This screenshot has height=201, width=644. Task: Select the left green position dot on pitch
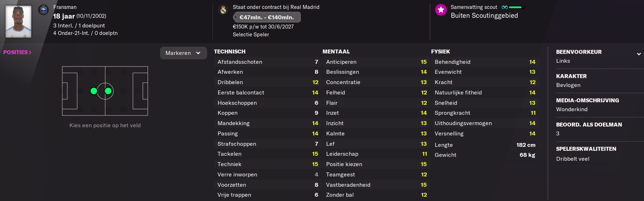[94, 91]
